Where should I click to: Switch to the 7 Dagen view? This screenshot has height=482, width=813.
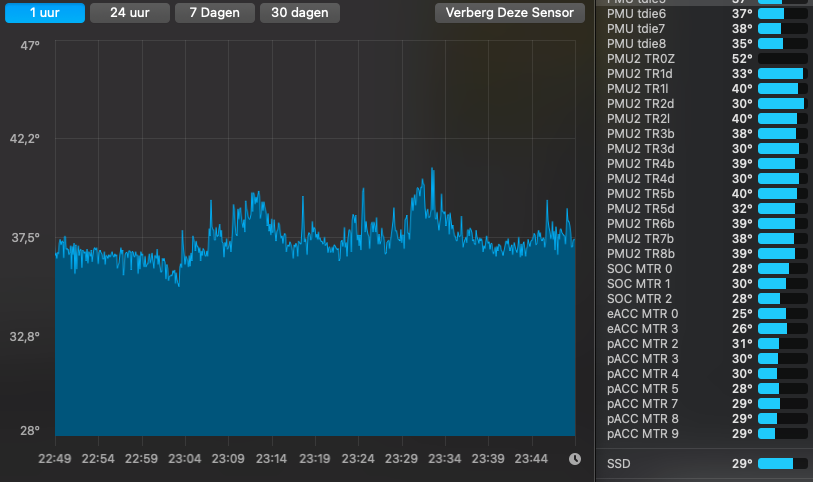(x=213, y=13)
